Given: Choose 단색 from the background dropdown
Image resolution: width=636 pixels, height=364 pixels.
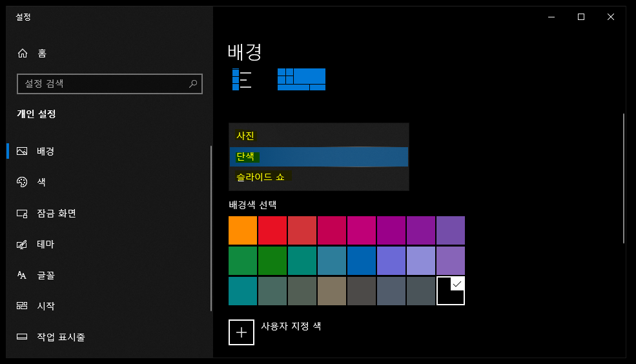Looking at the screenshot, I should click(319, 157).
